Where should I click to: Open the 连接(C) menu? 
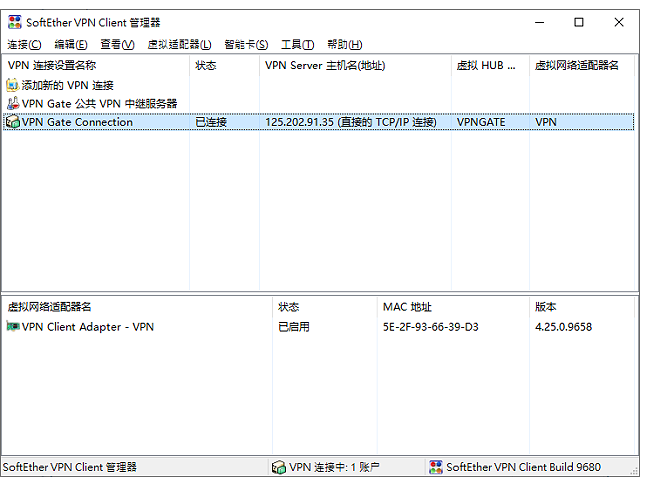point(24,44)
